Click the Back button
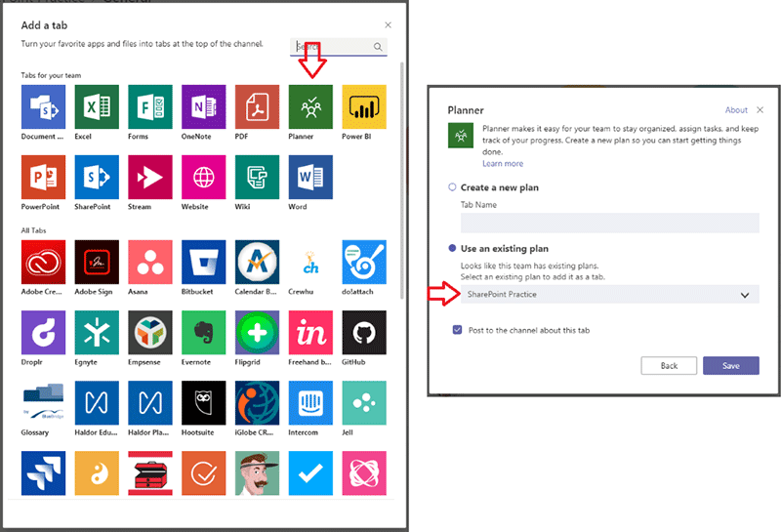Viewport: 781px width, 532px height. tap(669, 366)
